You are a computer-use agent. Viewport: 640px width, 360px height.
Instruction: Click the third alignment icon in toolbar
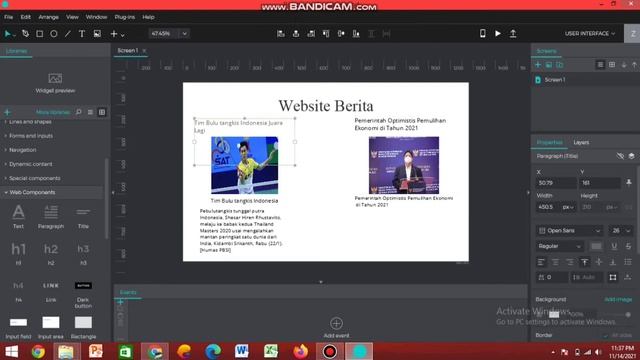point(311,34)
